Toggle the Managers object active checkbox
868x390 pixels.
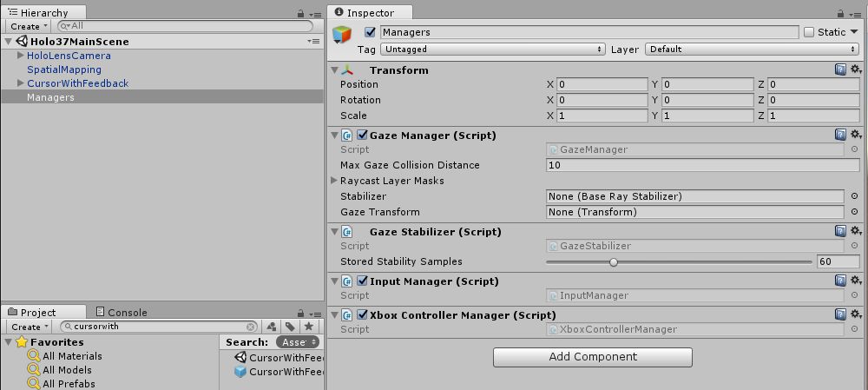pos(371,32)
